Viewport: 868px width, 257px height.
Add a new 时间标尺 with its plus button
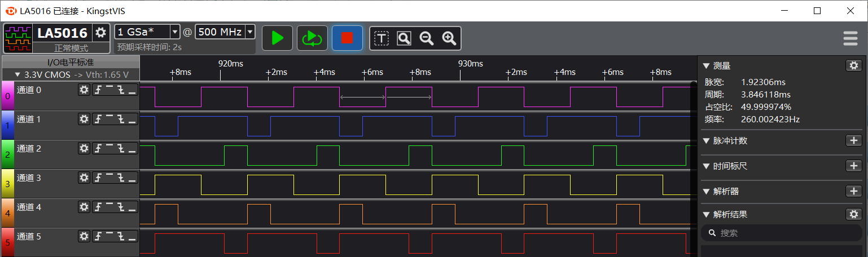coord(854,166)
